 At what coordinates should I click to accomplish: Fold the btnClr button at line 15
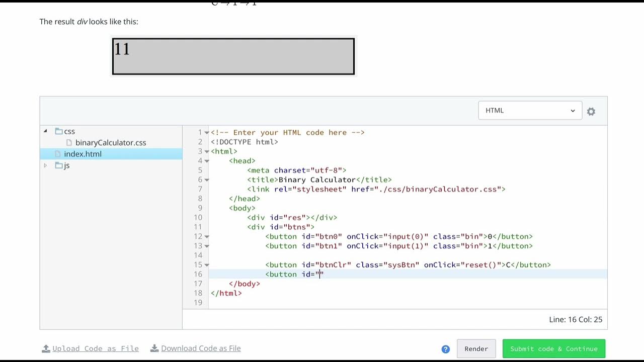pyautogui.click(x=207, y=265)
